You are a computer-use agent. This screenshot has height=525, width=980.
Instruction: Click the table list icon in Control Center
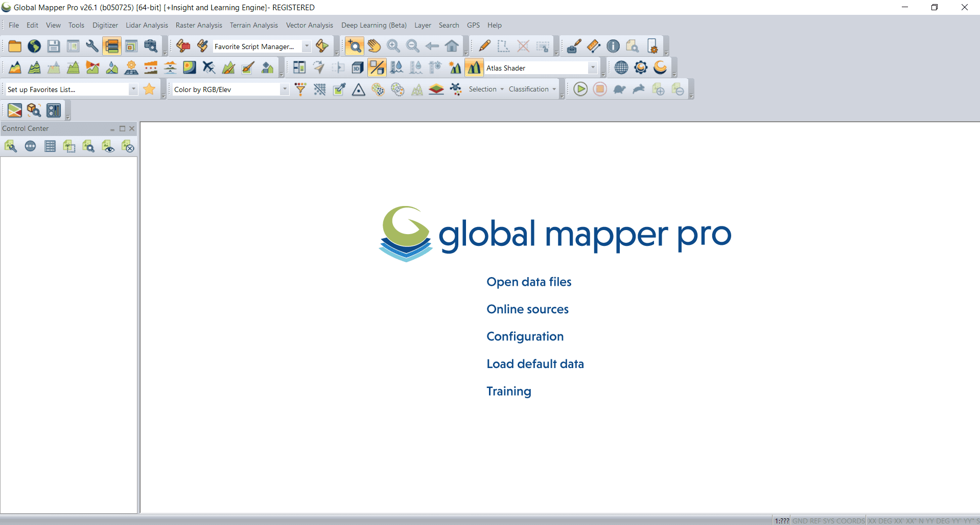point(50,147)
